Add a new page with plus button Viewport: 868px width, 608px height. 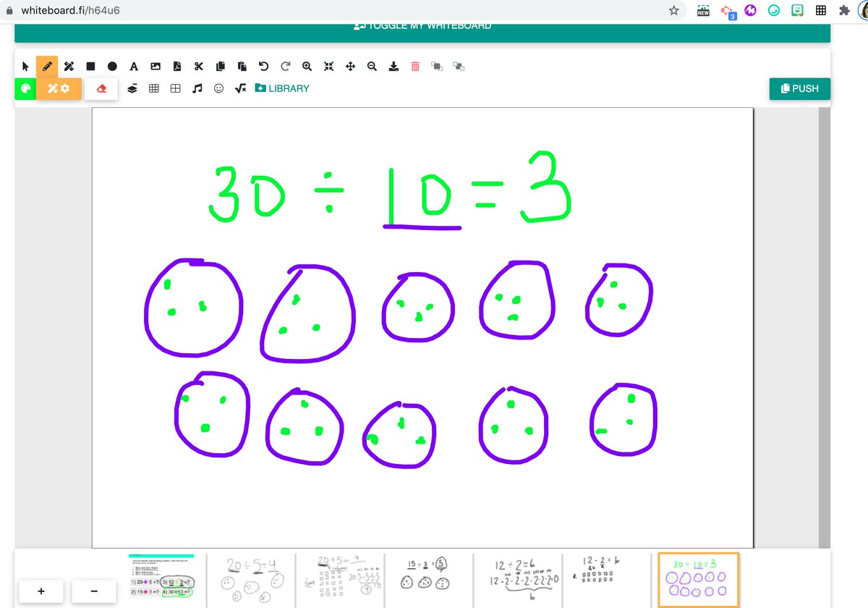[x=41, y=591]
